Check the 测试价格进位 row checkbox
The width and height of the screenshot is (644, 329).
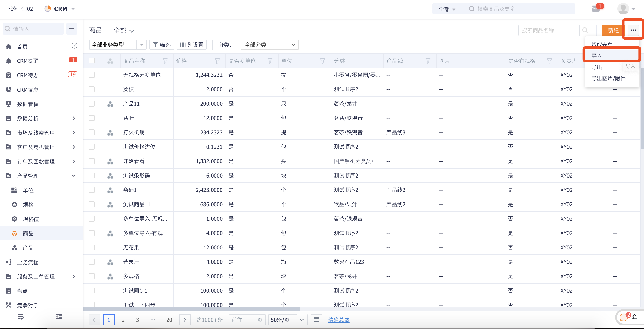point(92,147)
